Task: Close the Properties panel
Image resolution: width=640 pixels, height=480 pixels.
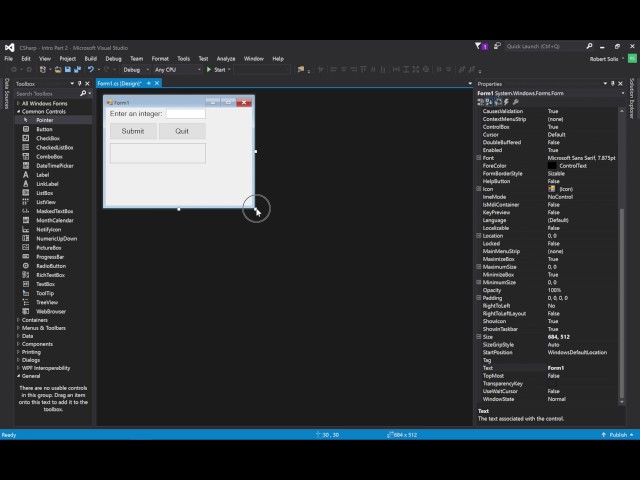Action: coord(620,84)
